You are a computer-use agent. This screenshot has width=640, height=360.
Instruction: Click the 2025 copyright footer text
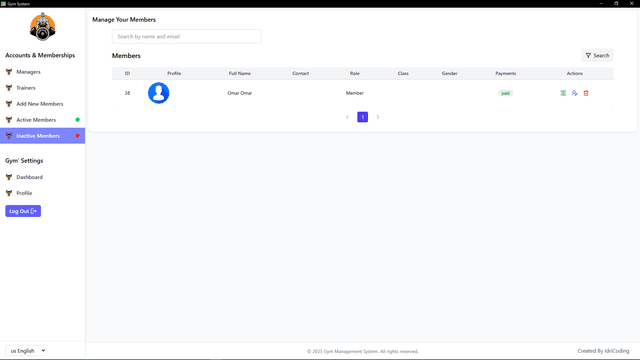tap(363, 351)
